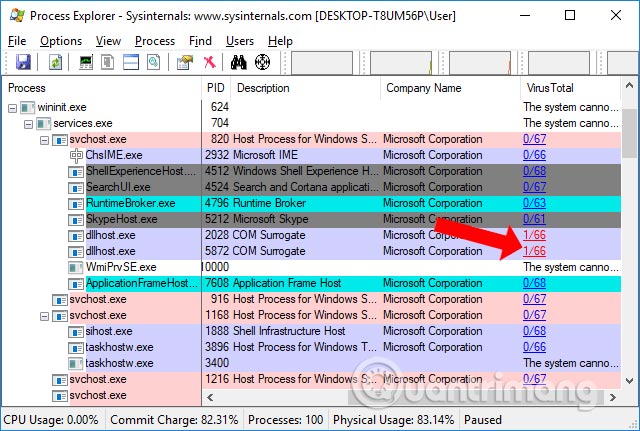Click the DLL/Handles view magnifier page icon
Screen dimensions: 640x431
(153, 62)
